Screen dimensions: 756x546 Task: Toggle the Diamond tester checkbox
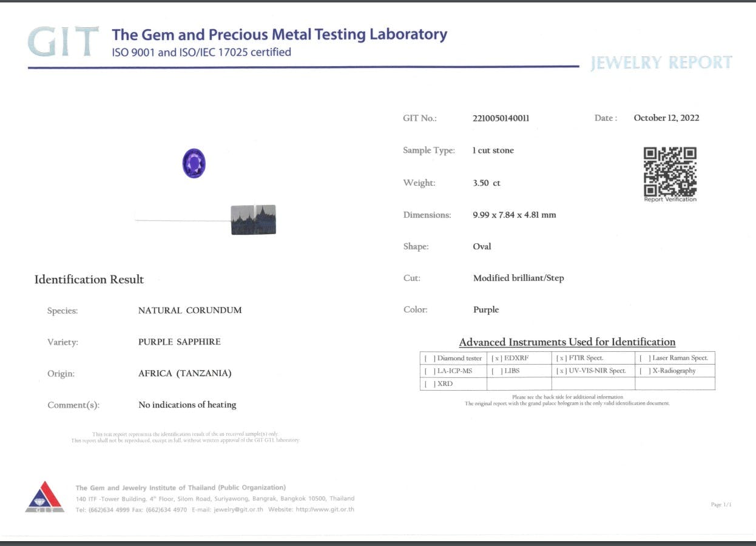tap(430, 358)
